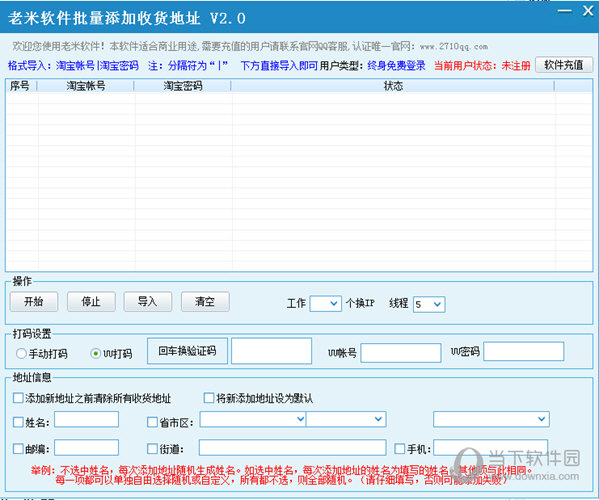This screenshot has width=599, height=500.
Task: Open the 工作 个换IP dropdown
Action: click(x=325, y=303)
